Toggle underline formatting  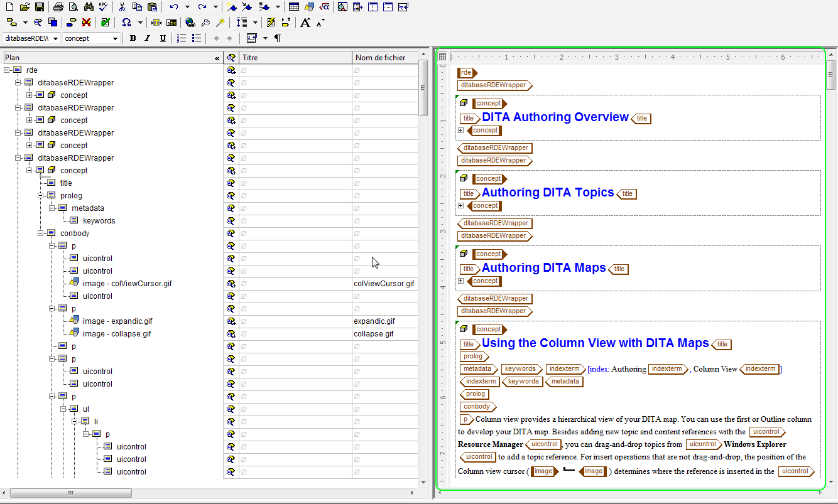coord(163,38)
